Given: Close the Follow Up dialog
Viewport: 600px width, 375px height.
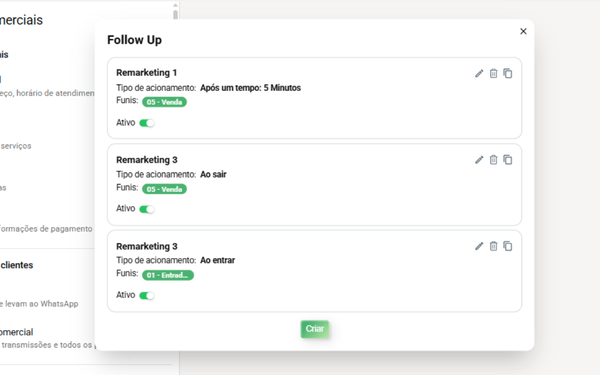Looking at the screenshot, I should pos(523,31).
